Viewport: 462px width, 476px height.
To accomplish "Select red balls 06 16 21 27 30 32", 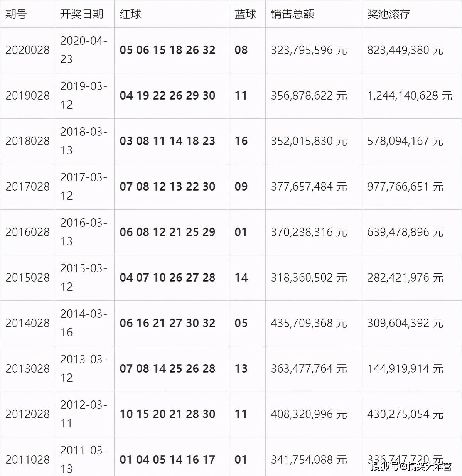I will click(167, 323).
